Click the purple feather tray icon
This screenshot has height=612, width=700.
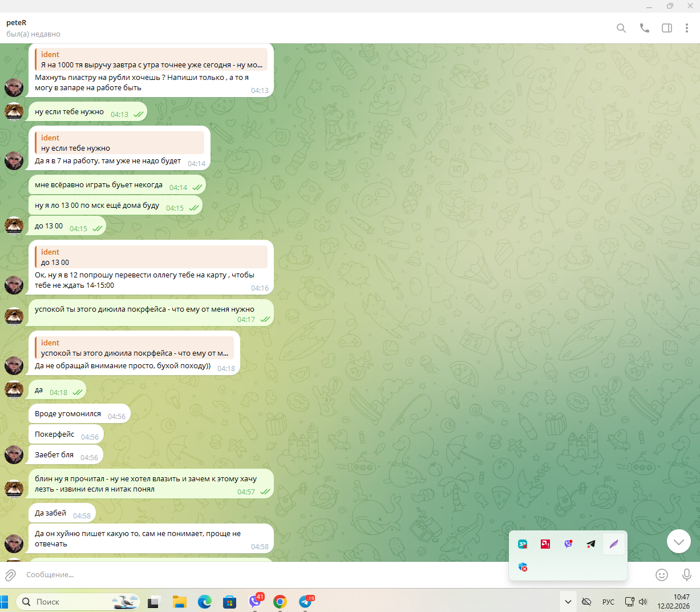(613, 544)
